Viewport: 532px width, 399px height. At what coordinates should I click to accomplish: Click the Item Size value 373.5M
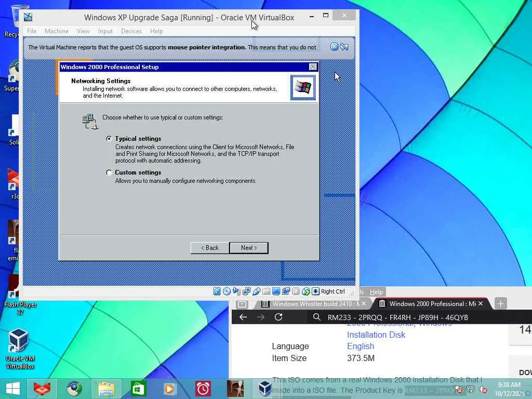pos(361,358)
